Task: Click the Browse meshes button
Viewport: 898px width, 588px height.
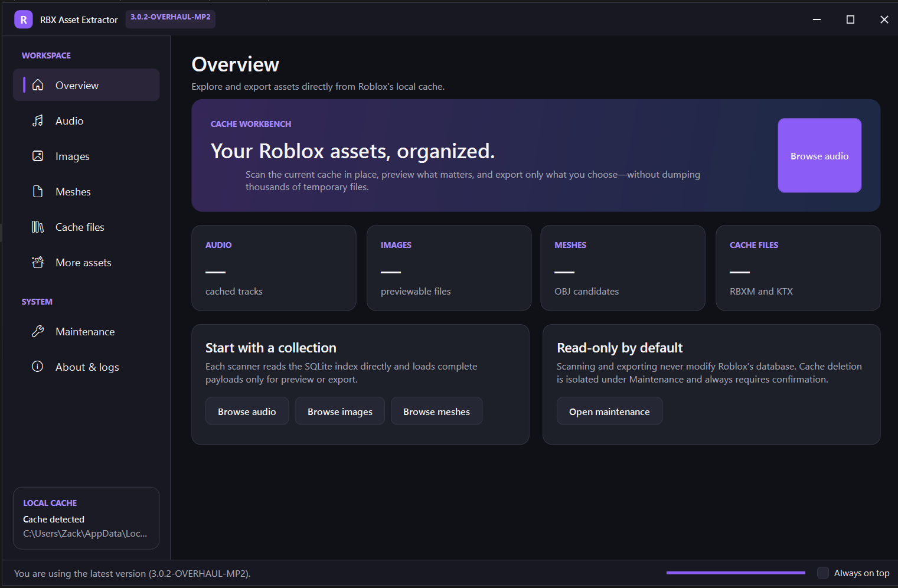Action: click(x=437, y=411)
